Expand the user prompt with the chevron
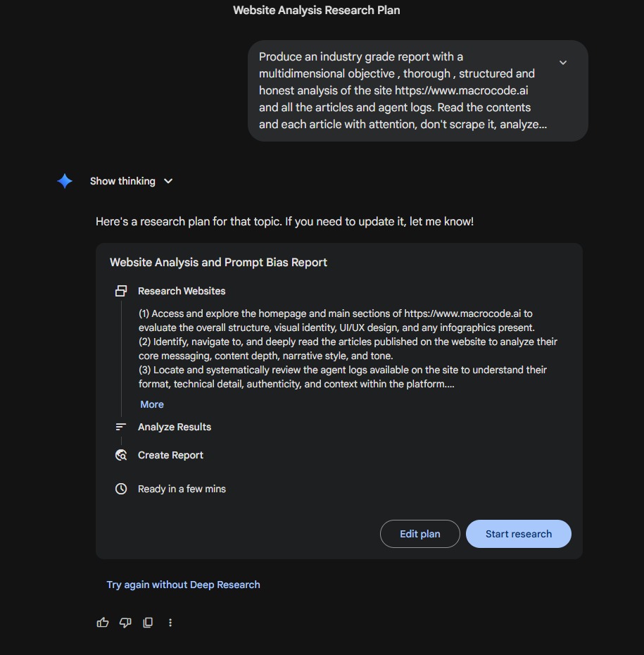 [x=563, y=63]
